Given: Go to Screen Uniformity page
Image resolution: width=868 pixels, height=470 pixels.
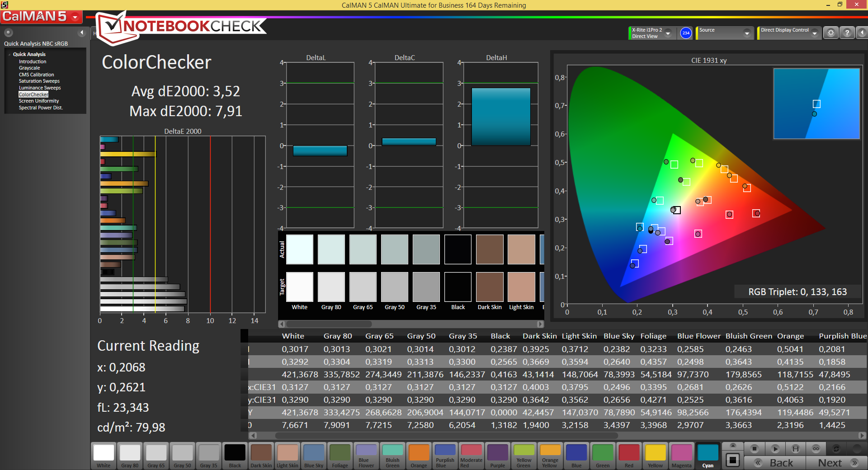Looking at the screenshot, I should 39,101.
